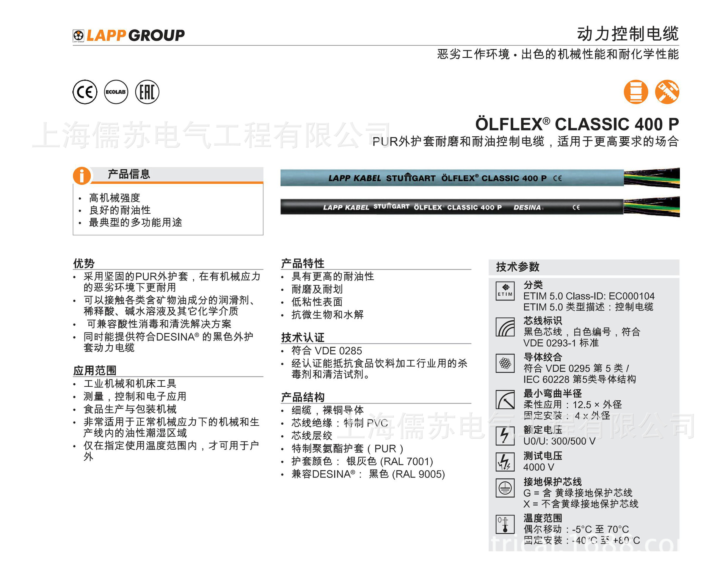Click the LAPP GROUP logo
Image resolution: width=728 pixels, height=581 pixels.
[x=129, y=35]
